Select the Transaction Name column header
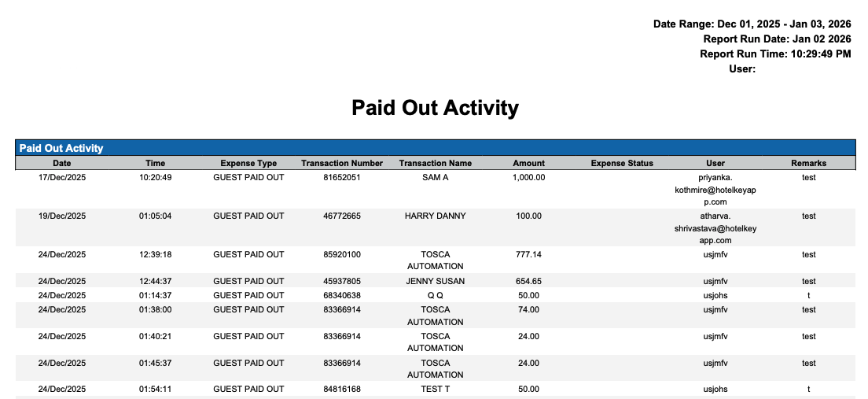 coord(435,163)
